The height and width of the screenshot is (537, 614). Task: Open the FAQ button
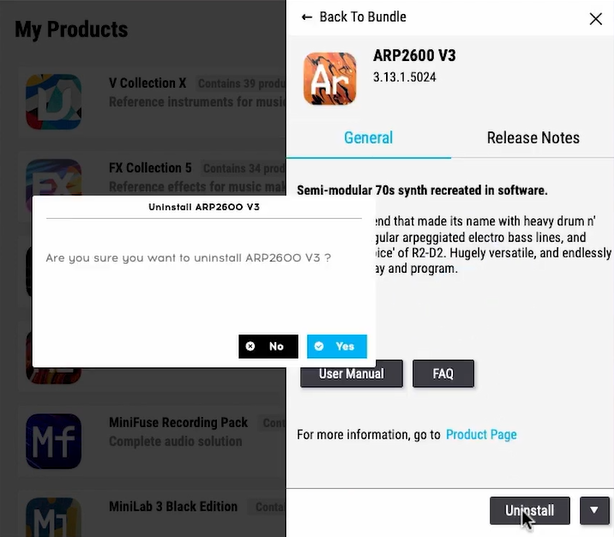click(443, 374)
